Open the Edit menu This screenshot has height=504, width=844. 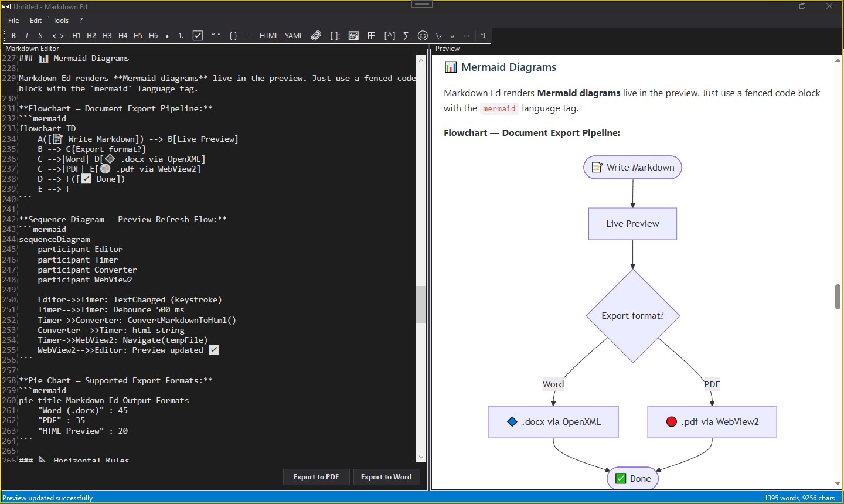[36, 21]
